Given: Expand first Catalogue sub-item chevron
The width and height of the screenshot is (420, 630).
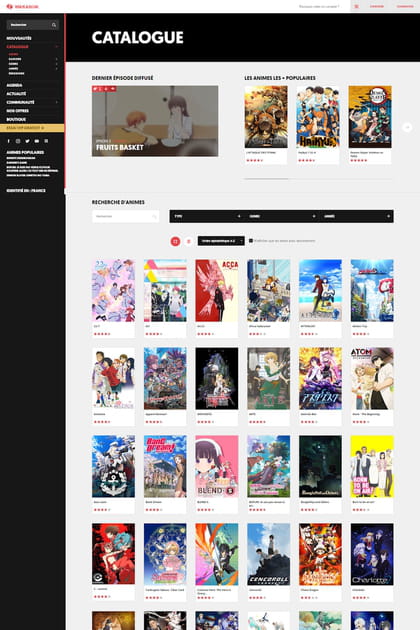Looking at the screenshot, I should click(57, 59).
